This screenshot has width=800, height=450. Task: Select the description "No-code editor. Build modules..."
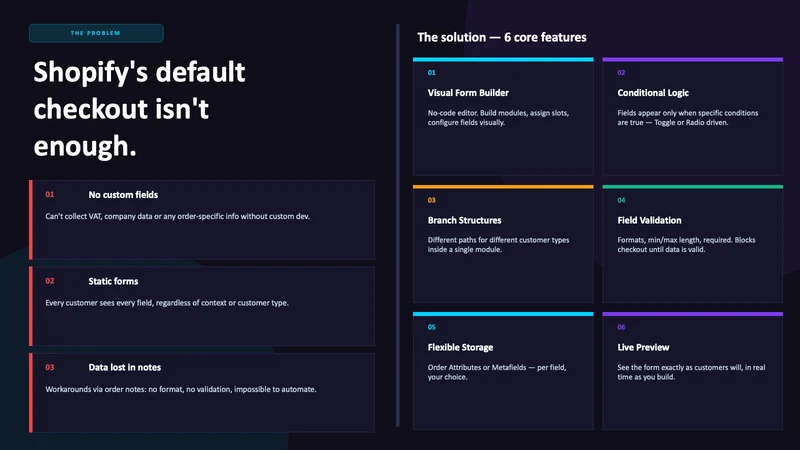[x=498, y=118]
